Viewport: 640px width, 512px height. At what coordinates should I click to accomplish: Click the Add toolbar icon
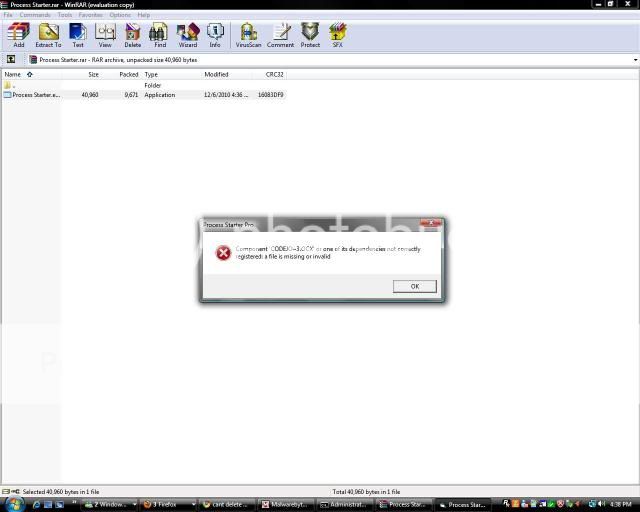click(x=18, y=35)
